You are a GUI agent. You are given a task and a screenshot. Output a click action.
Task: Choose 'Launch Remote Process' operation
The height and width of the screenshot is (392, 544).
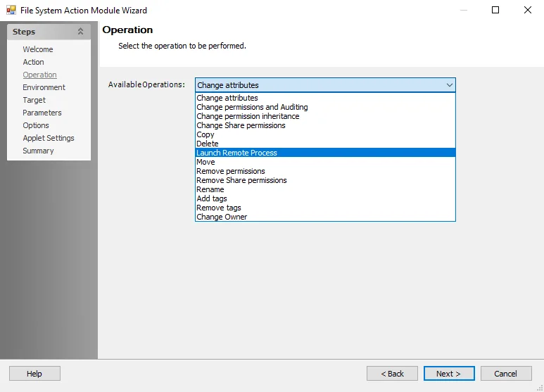pos(325,153)
